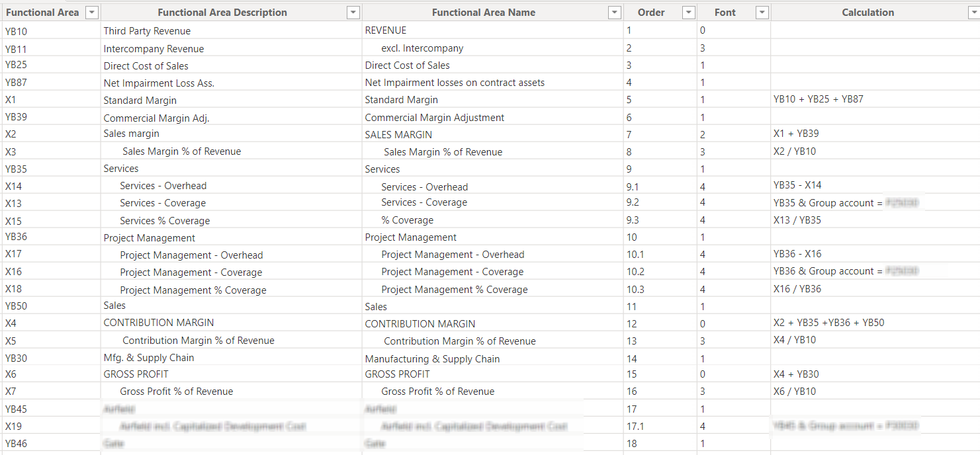Select the X14 functional area cell

(13, 186)
